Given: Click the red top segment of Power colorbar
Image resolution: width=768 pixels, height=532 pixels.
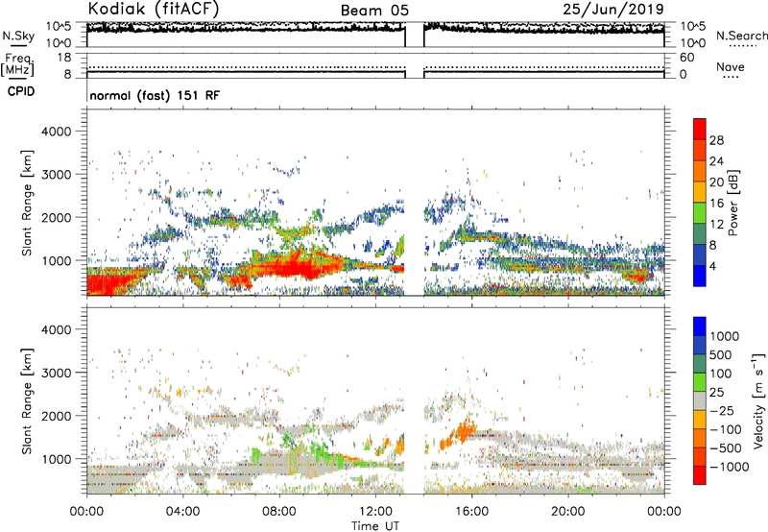Looking at the screenshot, I should [700, 129].
